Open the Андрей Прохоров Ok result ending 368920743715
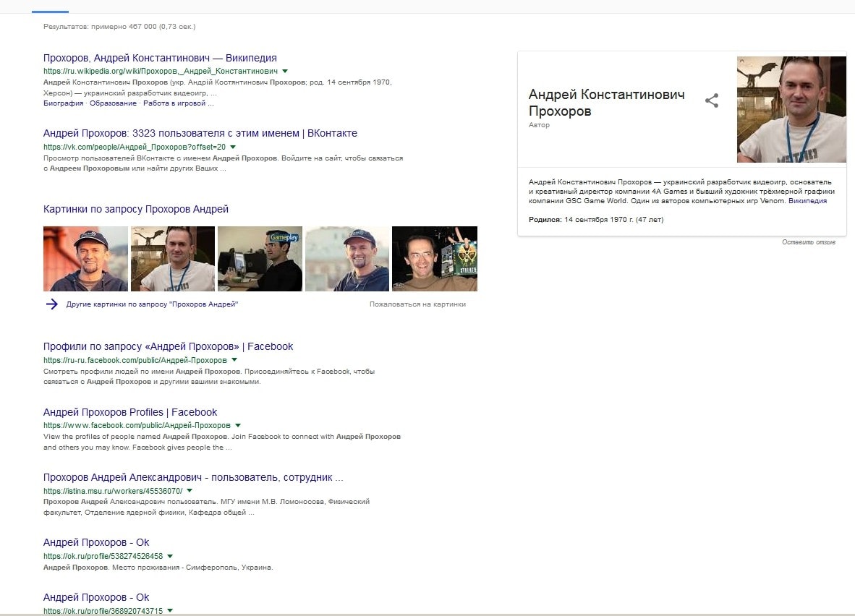This screenshot has width=855, height=616. [96, 597]
